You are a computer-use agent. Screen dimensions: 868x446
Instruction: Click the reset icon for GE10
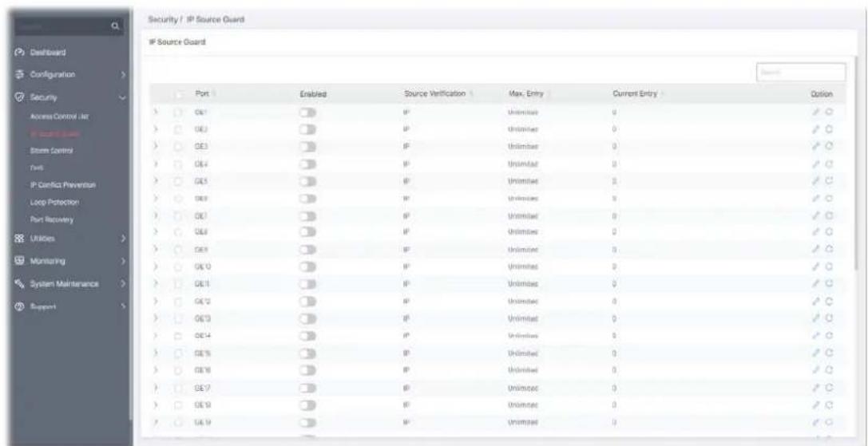click(x=829, y=266)
